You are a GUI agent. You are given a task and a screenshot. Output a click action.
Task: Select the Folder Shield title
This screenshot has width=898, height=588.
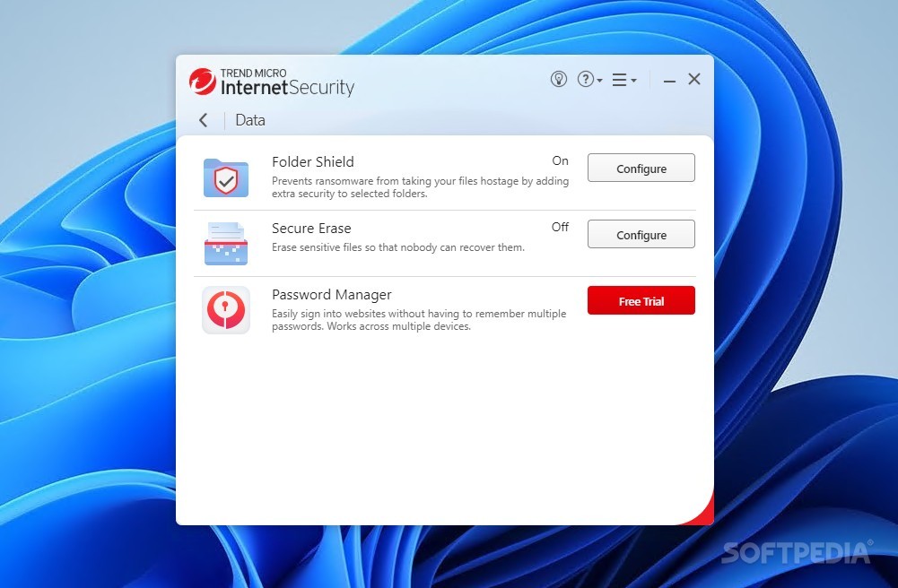tap(313, 162)
